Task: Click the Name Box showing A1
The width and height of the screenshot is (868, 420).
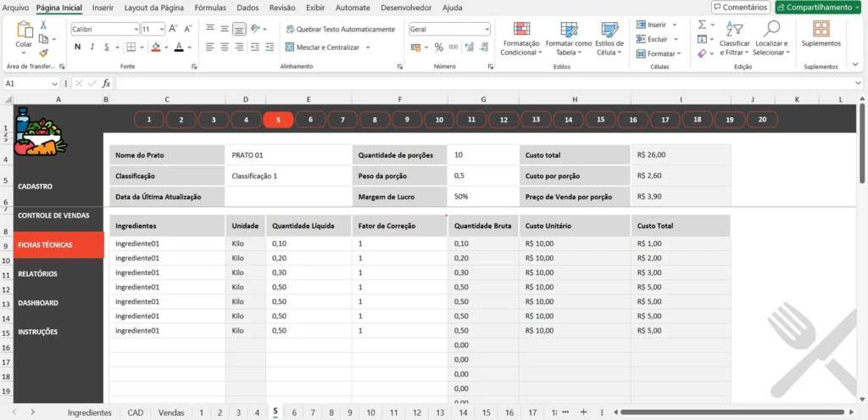Action: [25, 84]
